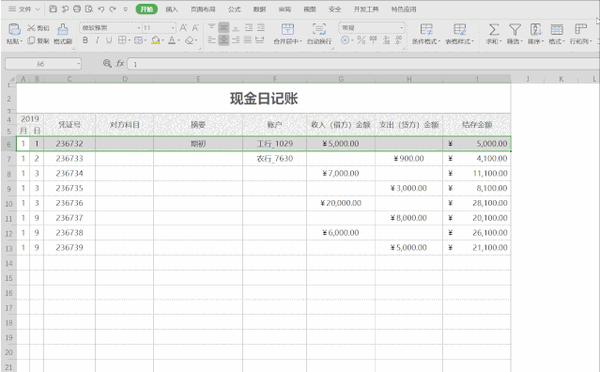
Task: Toggle italic formatting
Action: pos(97,40)
